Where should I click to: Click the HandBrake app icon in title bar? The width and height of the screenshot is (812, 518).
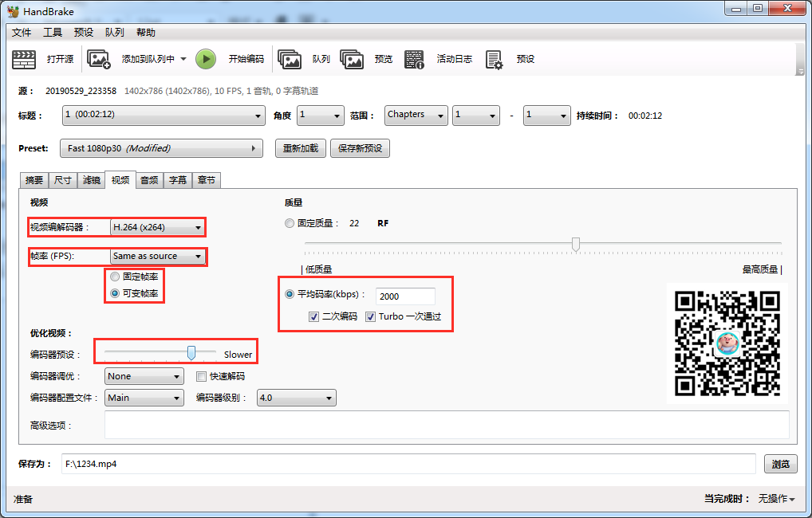coord(14,11)
